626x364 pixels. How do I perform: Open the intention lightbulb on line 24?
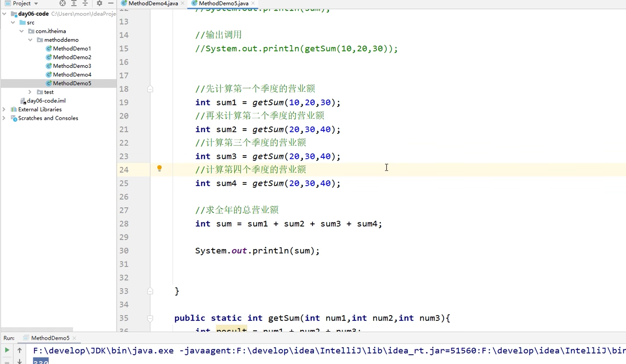(159, 168)
